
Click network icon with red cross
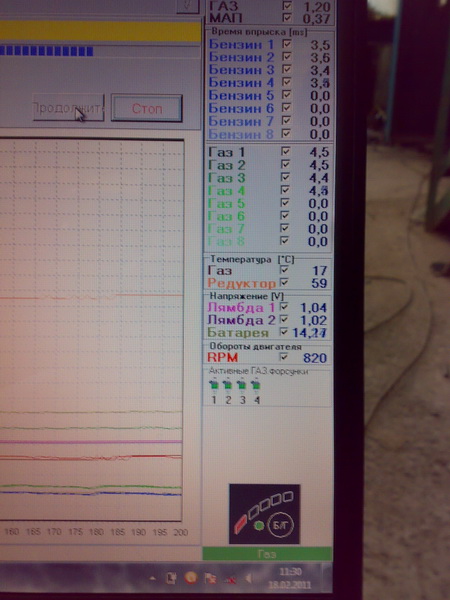point(230,579)
